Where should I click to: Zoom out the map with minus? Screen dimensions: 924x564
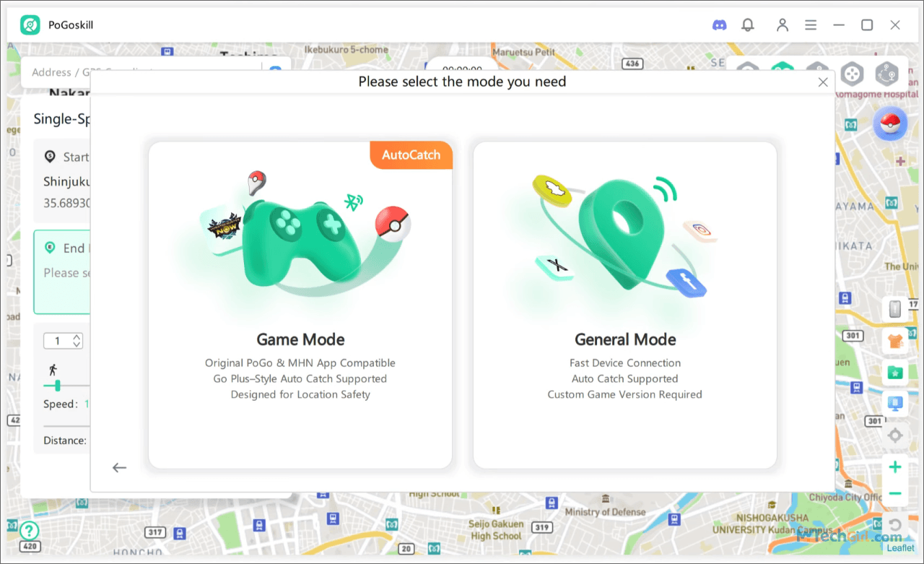(x=895, y=494)
